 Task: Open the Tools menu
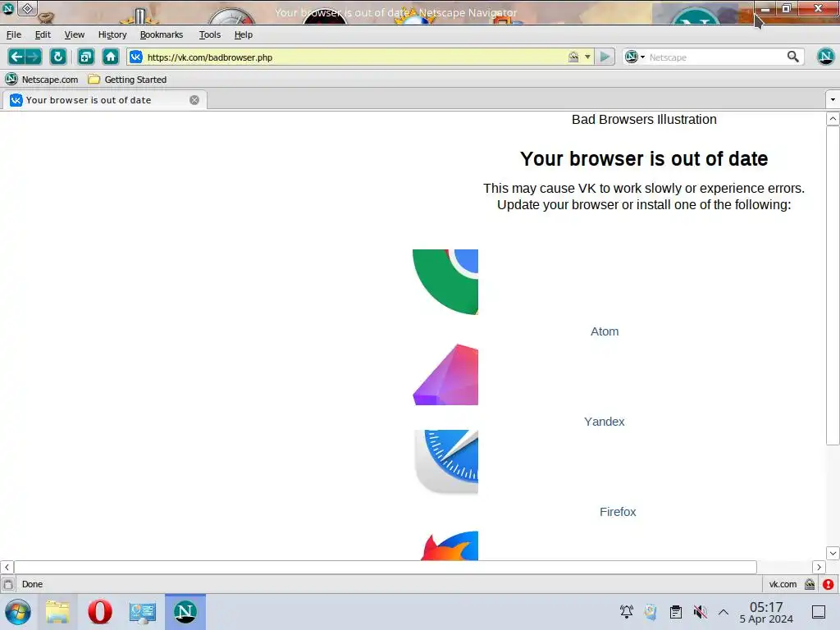(x=210, y=34)
